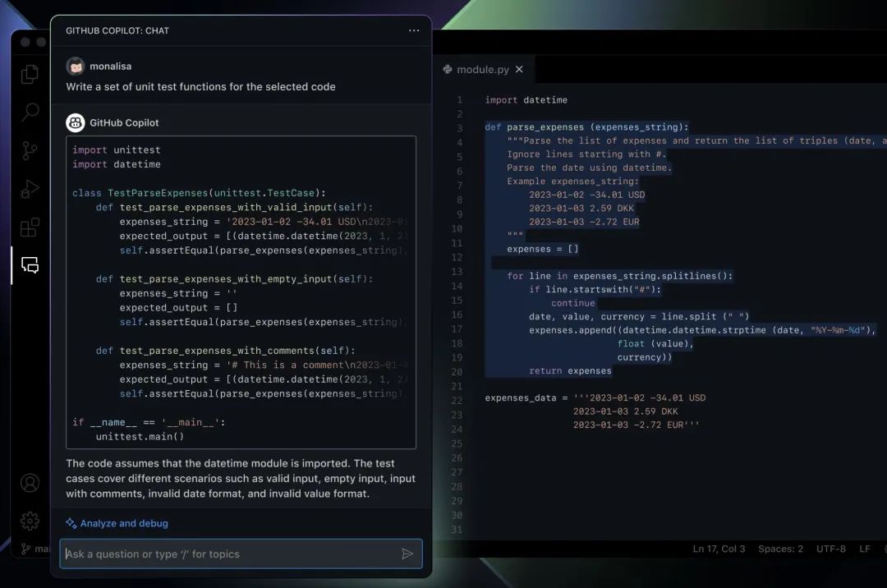This screenshot has height=588, width=887.
Task: Click 'expenses_data =' assignment in the editor
Action: coord(526,398)
